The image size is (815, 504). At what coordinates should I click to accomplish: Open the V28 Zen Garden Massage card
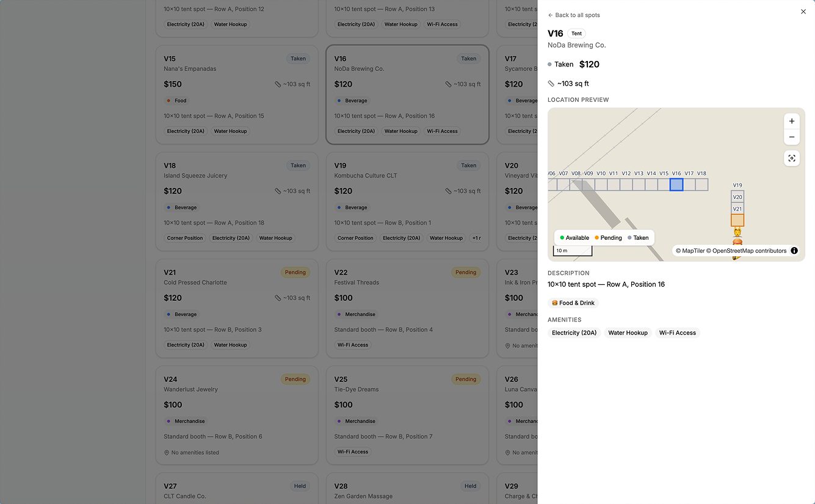(x=407, y=488)
